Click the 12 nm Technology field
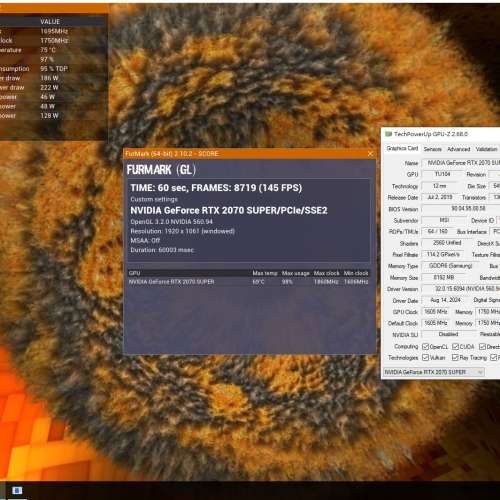 tap(439, 186)
